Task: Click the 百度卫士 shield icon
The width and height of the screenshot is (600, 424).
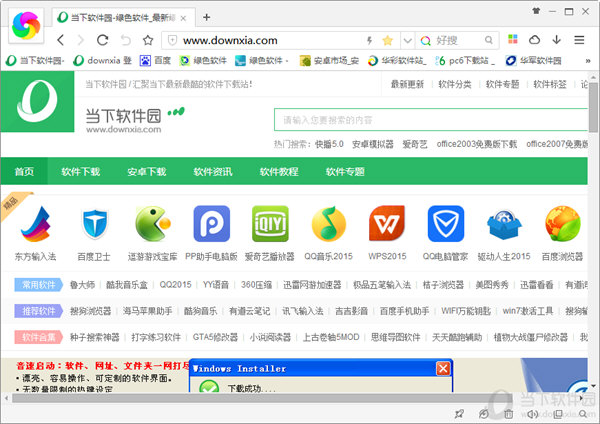Action: [x=95, y=224]
